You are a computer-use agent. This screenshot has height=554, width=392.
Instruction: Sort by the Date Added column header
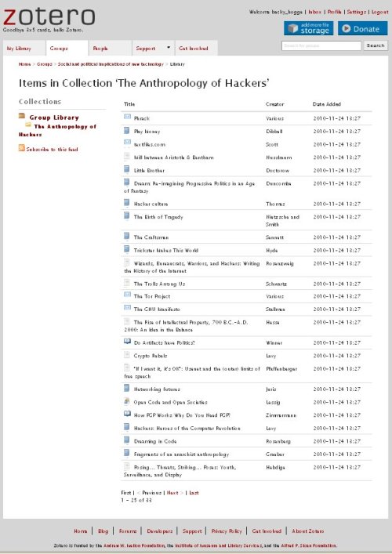pos(327,104)
